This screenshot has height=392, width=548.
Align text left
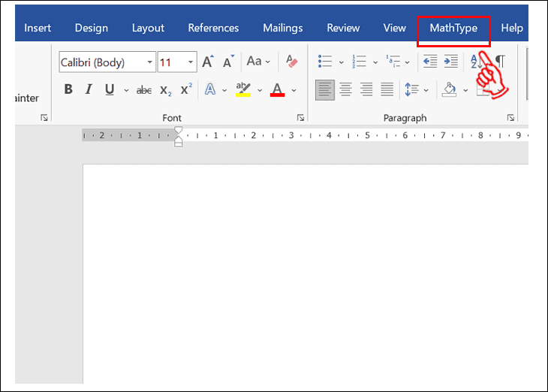pos(325,90)
